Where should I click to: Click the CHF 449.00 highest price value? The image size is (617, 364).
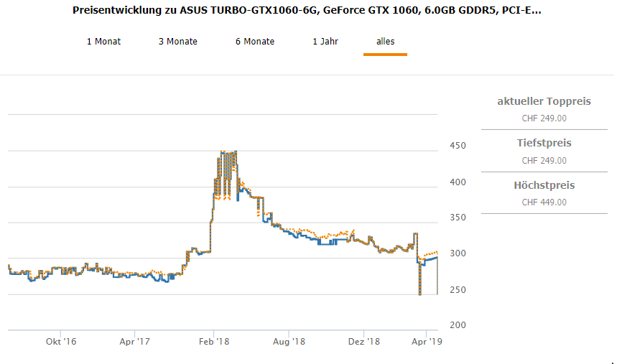tap(544, 202)
